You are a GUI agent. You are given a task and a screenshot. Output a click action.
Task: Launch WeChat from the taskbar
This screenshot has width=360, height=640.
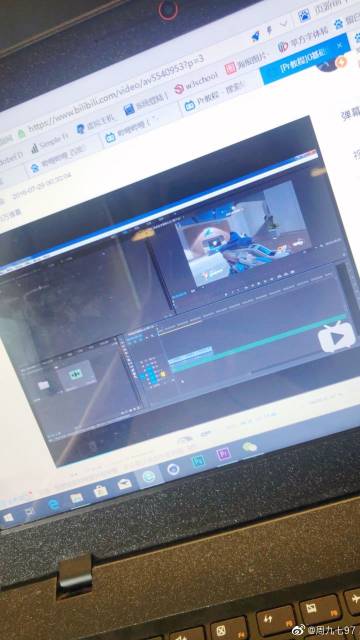249,447
